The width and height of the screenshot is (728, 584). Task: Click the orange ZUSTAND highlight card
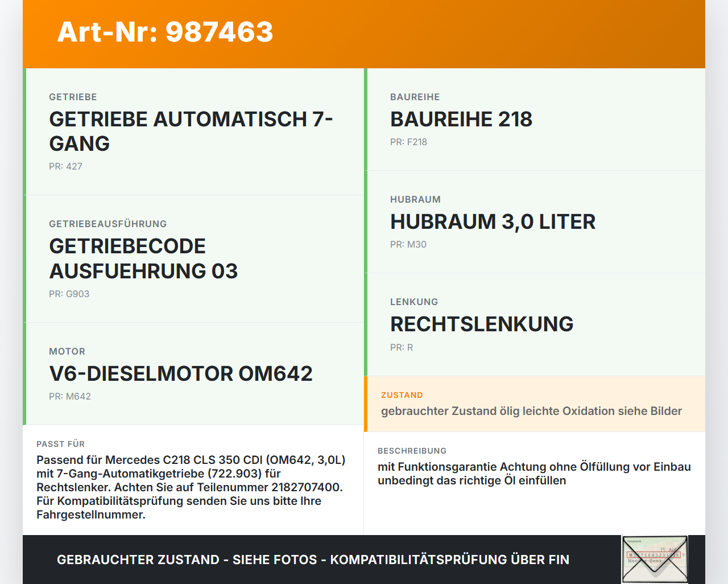point(535,404)
